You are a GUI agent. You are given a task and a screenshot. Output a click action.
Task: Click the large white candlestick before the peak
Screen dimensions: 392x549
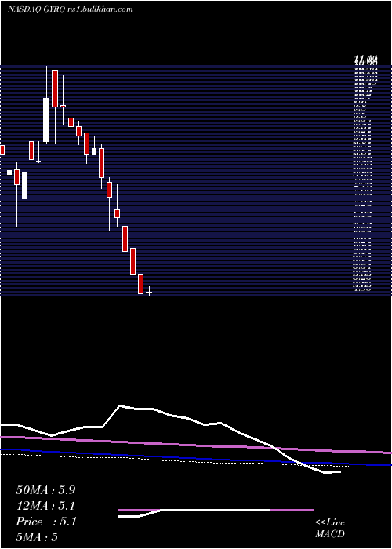(x=46, y=120)
